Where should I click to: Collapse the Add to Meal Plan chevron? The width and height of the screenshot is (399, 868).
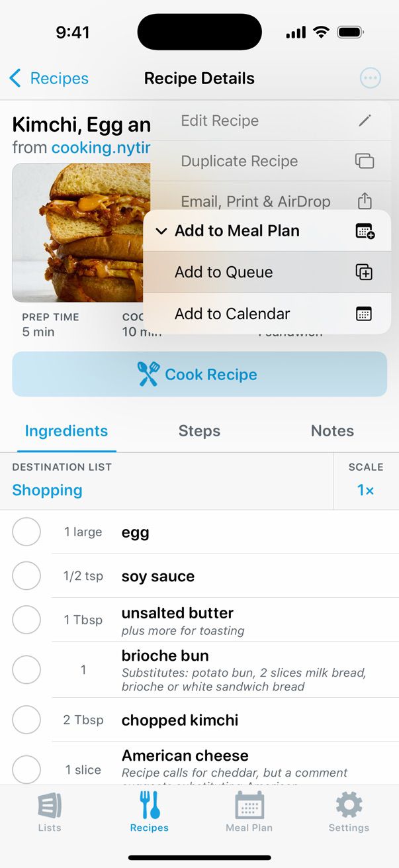[x=161, y=231]
